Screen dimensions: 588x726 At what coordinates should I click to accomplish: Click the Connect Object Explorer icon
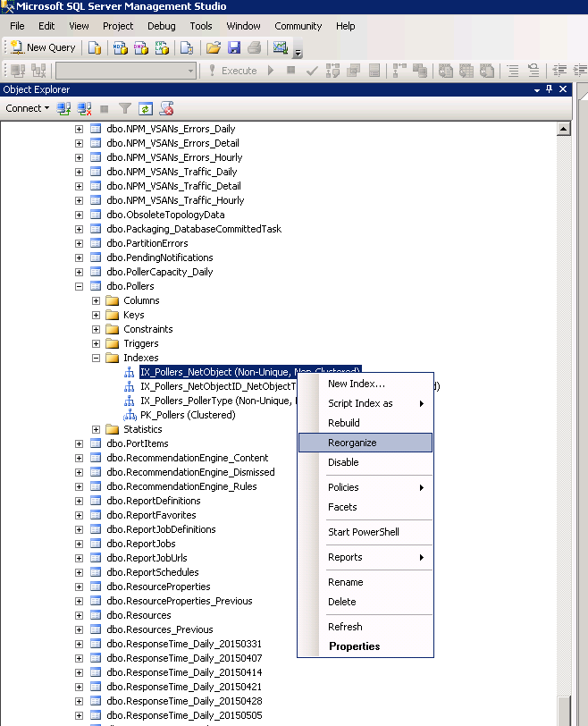click(63, 109)
